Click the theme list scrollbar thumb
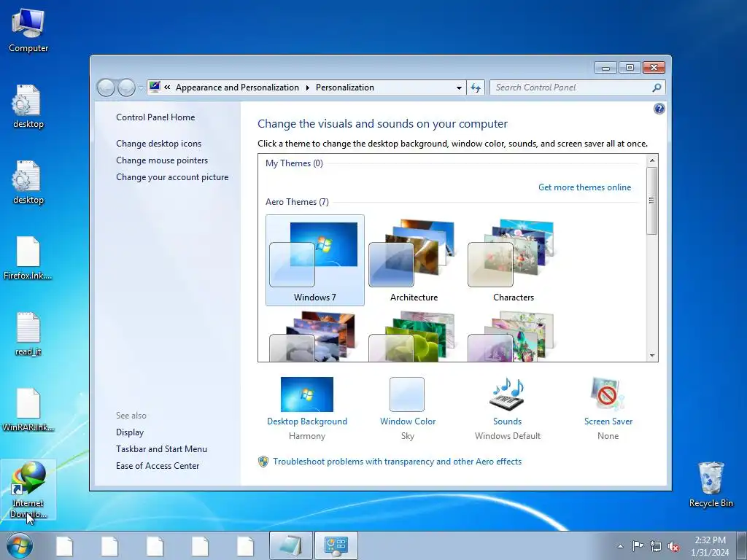 651,201
